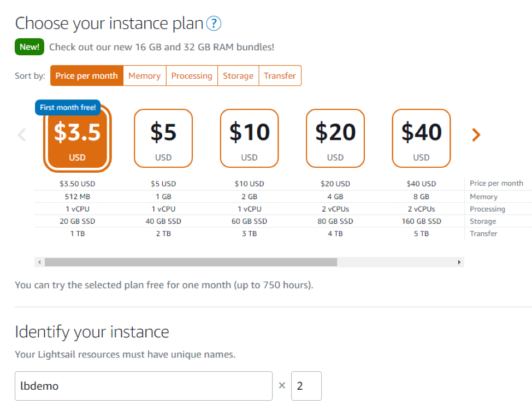Sort plans by Memory
Viewport: 532px width, 410px height.
[x=144, y=75]
